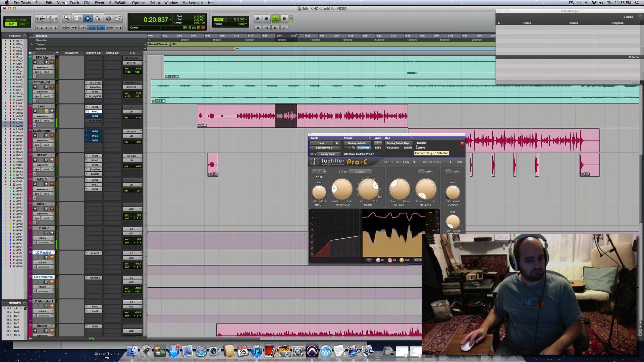Image resolution: width=644 pixels, height=362 pixels.
Task: Solo the Lead track
Action: [x=46, y=111]
